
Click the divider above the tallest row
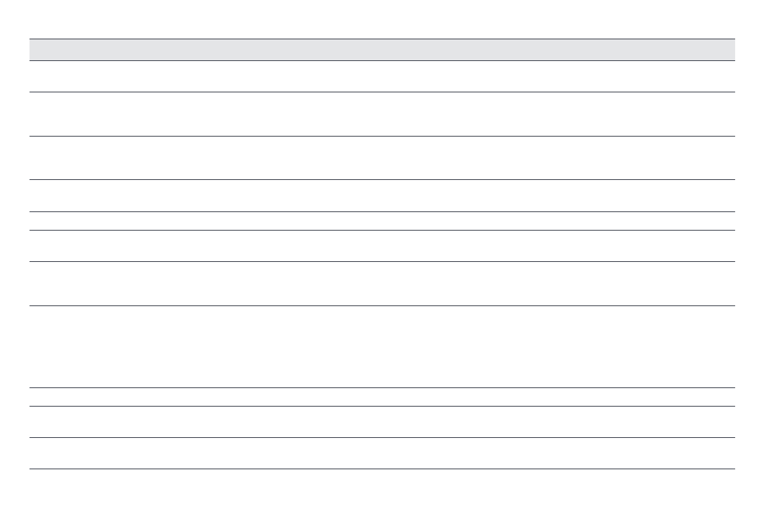(x=382, y=305)
